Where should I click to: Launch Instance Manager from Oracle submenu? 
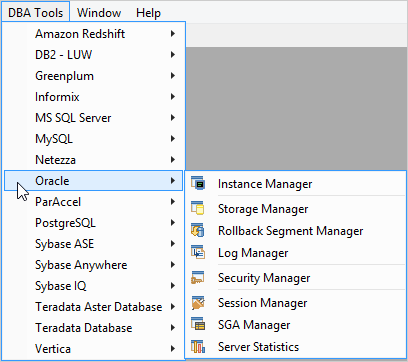[x=296, y=184]
